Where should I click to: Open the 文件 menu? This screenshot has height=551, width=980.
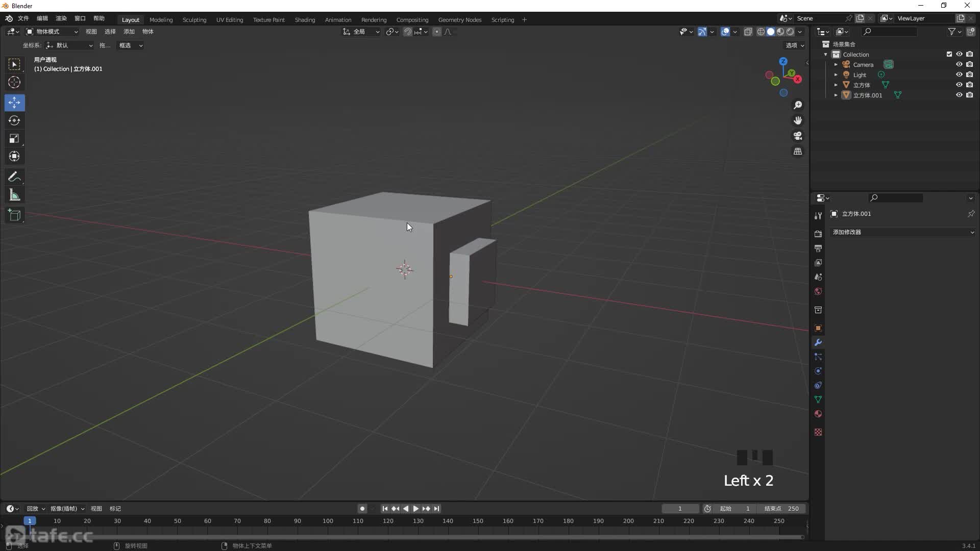tap(23, 18)
